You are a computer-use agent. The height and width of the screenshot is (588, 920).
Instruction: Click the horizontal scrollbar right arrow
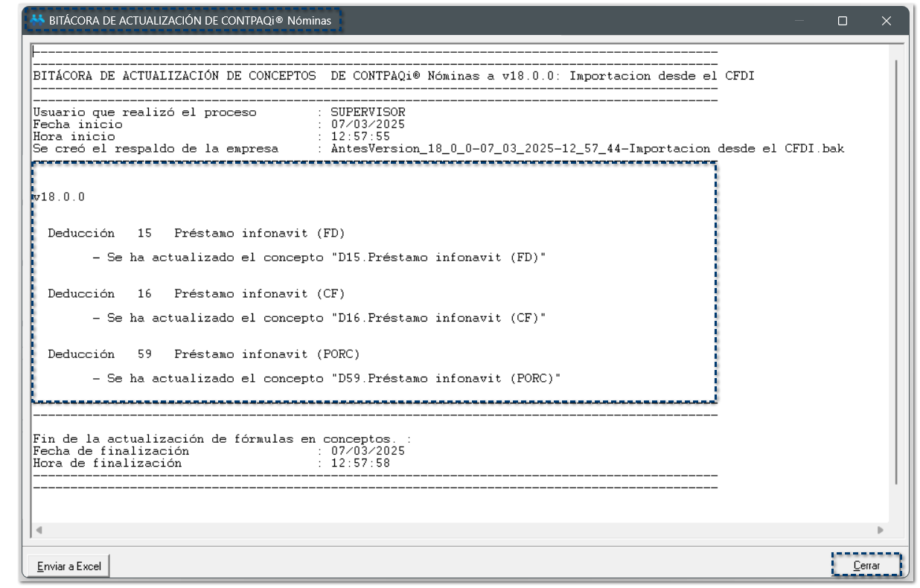pos(881,531)
